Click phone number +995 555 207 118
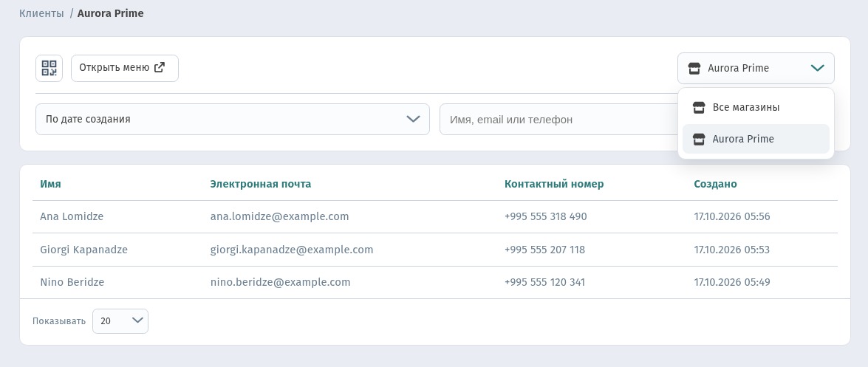 coord(544,250)
